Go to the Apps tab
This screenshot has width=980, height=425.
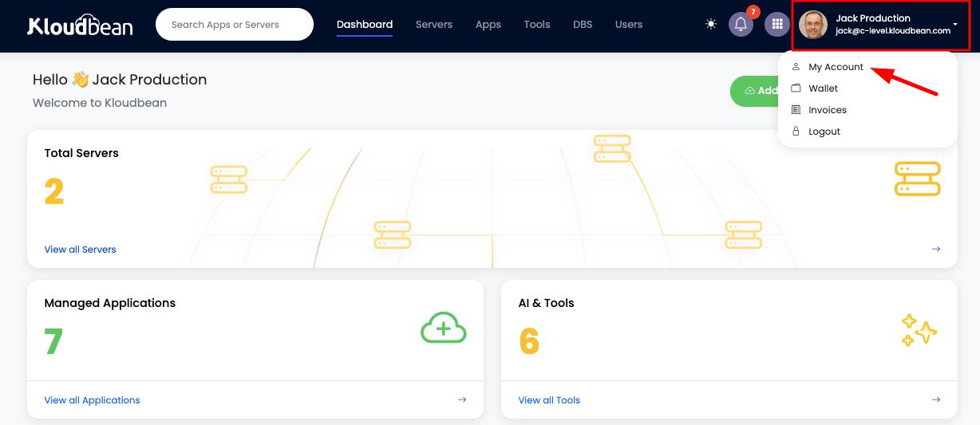[488, 25]
